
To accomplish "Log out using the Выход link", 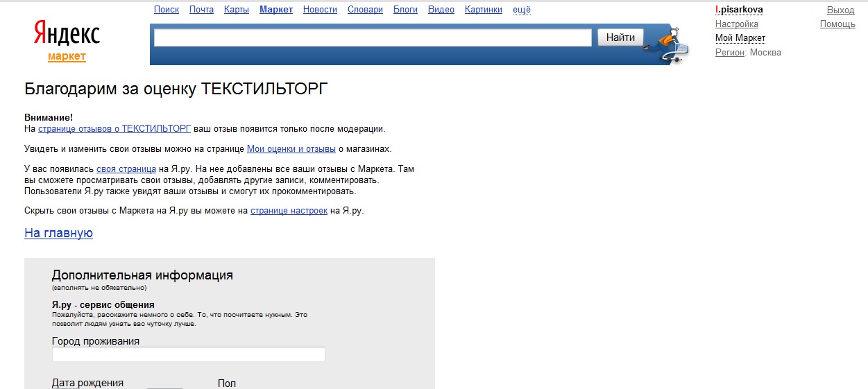I will pos(841,10).
